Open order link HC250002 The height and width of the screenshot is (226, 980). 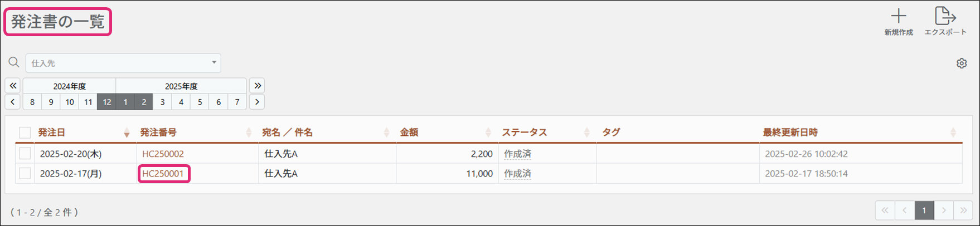pyautogui.click(x=163, y=154)
